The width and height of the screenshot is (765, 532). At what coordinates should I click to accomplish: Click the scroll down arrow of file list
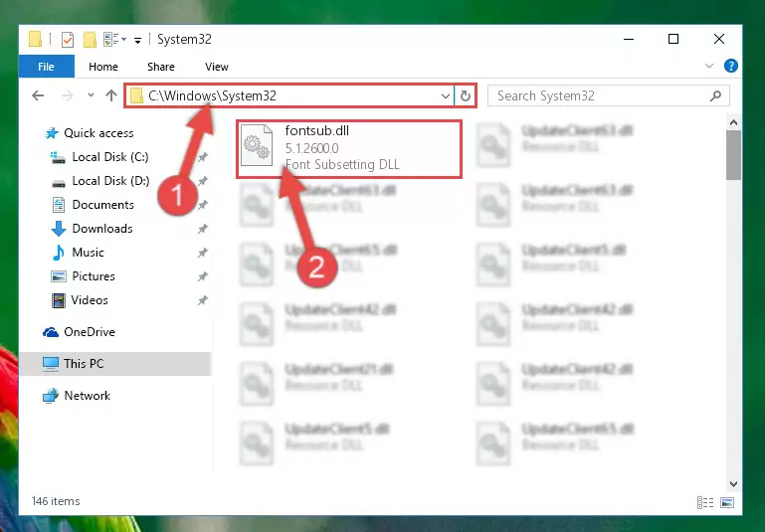point(733,483)
